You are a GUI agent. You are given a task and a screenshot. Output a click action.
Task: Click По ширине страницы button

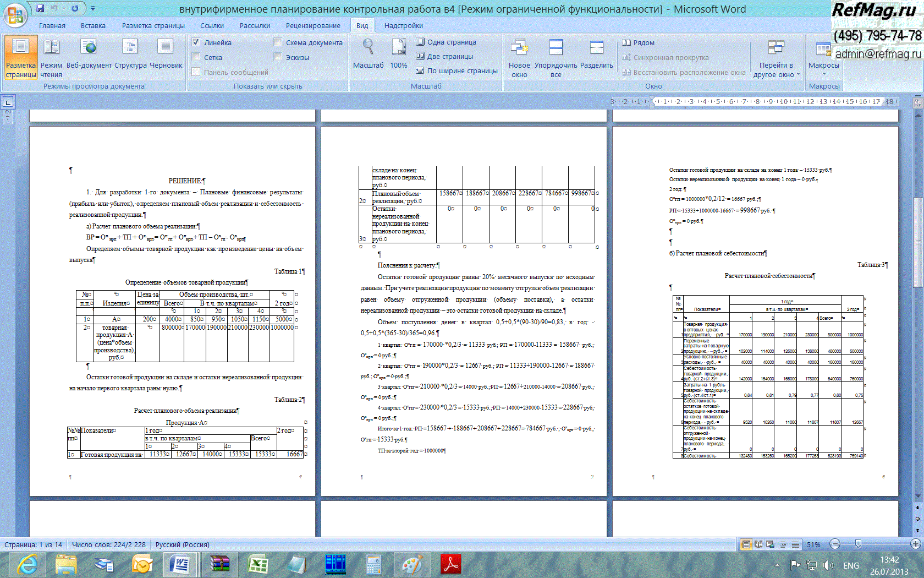click(x=457, y=70)
